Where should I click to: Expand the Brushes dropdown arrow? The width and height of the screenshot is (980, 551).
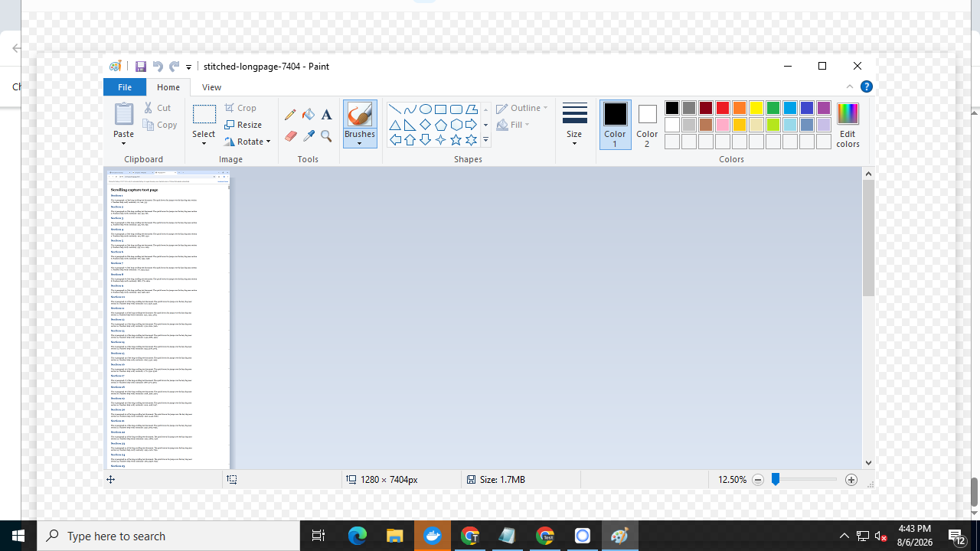[x=360, y=144]
